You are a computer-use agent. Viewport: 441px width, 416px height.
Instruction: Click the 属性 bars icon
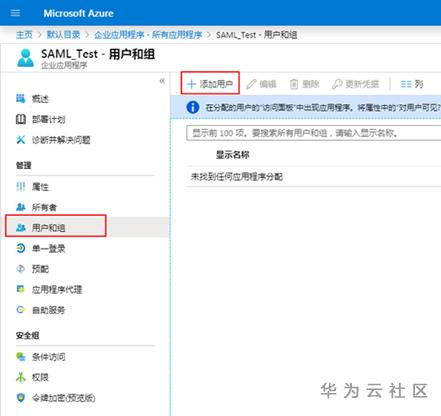21,187
